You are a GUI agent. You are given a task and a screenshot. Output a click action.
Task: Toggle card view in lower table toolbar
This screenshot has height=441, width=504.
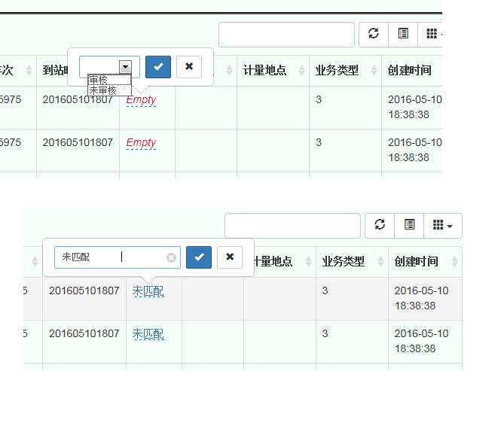pos(409,225)
